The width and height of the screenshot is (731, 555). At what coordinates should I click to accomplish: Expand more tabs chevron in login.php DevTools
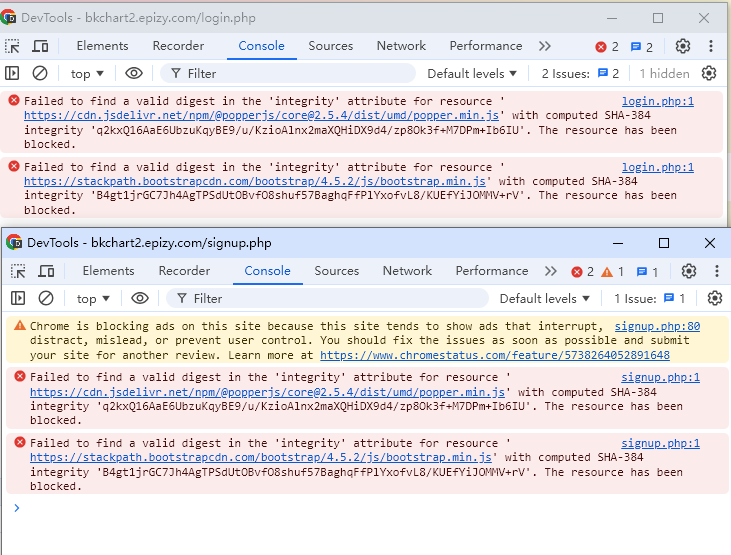pyautogui.click(x=545, y=46)
